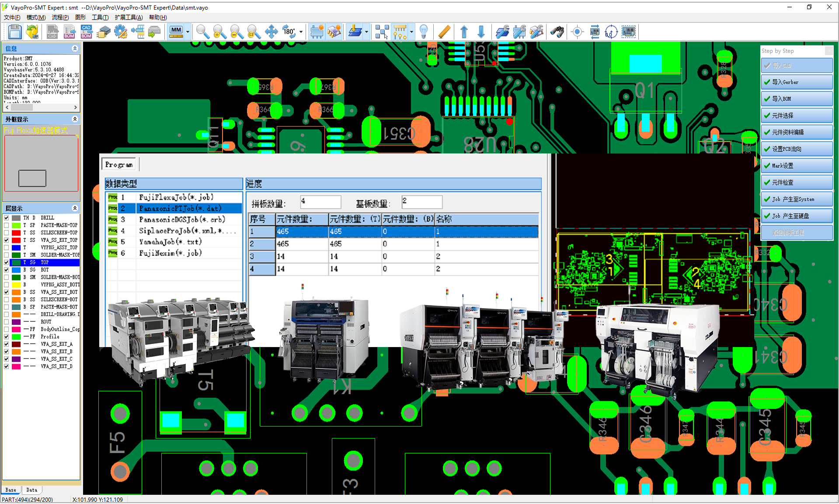Click the 导入BOM step button
This screenshot has height=504, width=839.
point(797,99)
